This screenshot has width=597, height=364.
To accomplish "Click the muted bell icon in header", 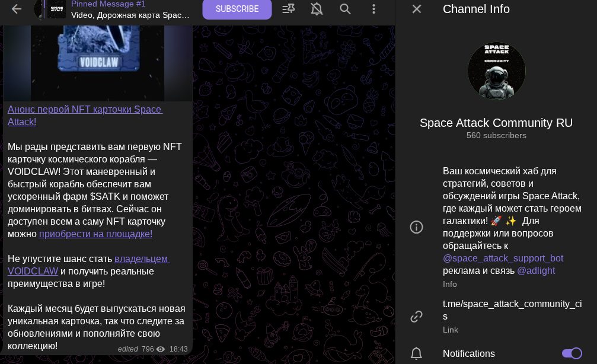I will click(x=317, y=9).
